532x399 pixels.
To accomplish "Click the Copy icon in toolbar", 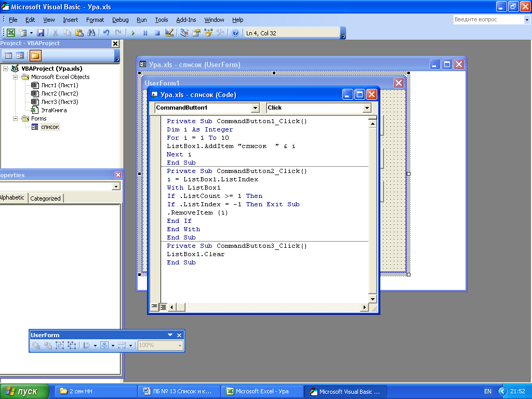I will click(x=67, y=33).
